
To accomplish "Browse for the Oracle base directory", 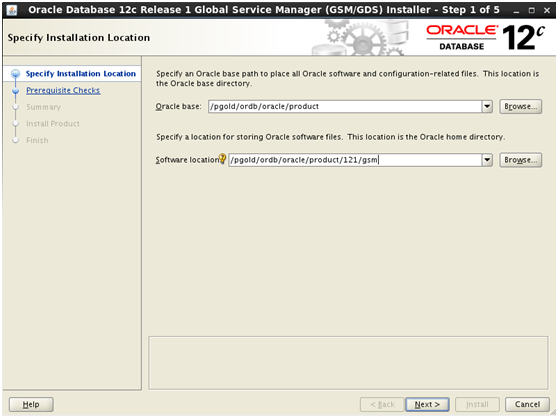I will coord(521,106).
